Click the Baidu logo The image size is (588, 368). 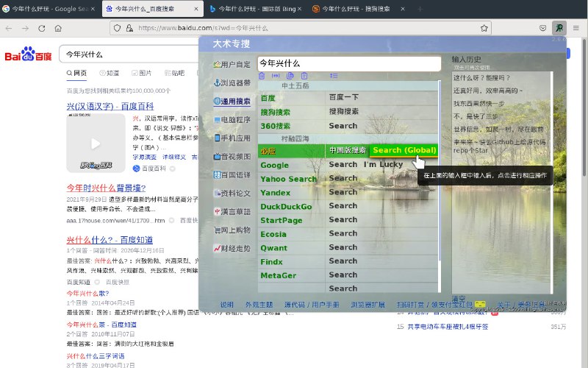tap(28, 54)
